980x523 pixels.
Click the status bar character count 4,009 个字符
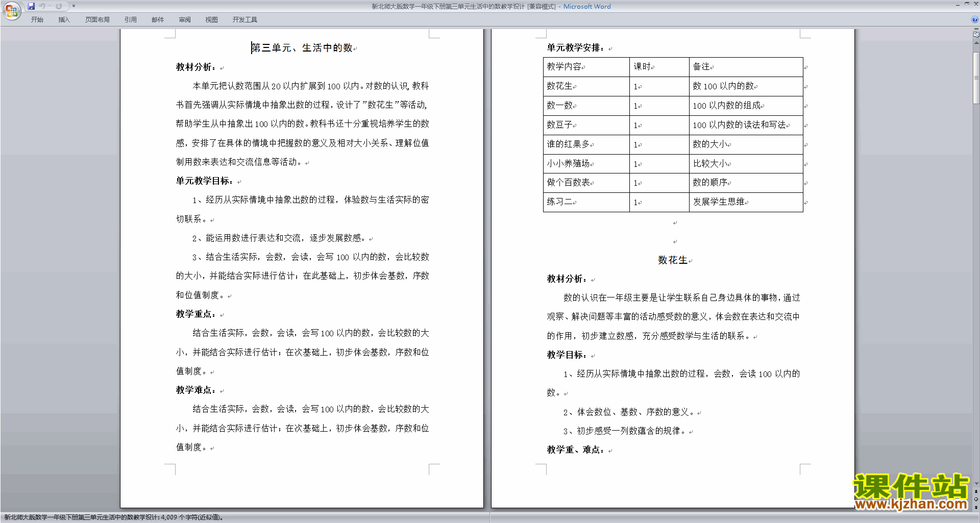[192, 517]
